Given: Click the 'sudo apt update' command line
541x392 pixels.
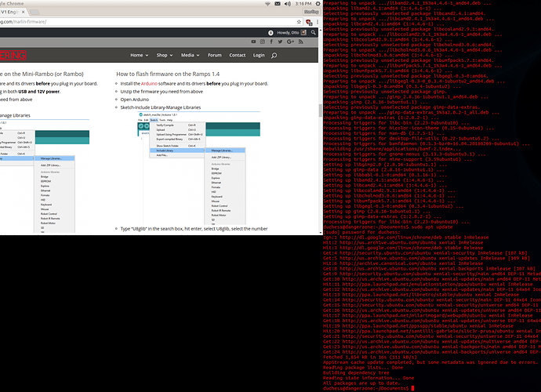Looking at the screenshot, I should 388,227.
